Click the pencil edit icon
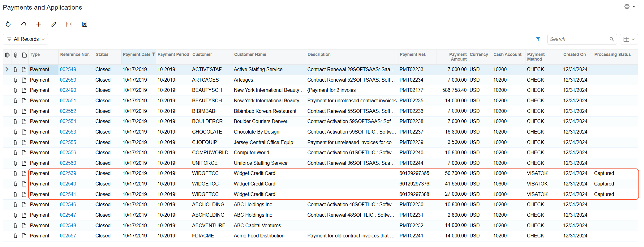 pos(54,24)
